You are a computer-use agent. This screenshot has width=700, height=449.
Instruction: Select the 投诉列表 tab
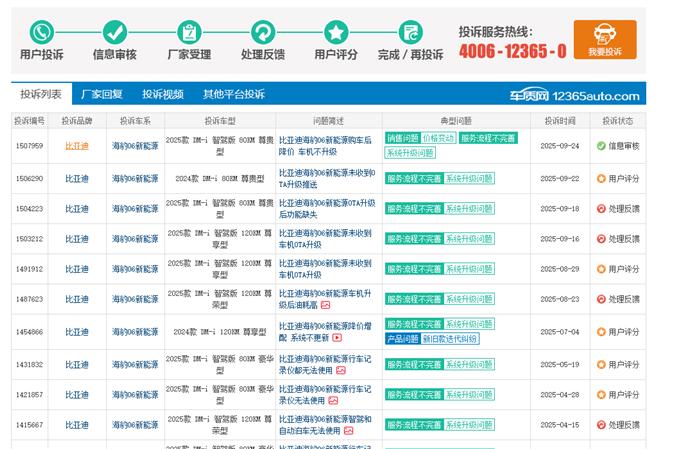click(41, 94)
